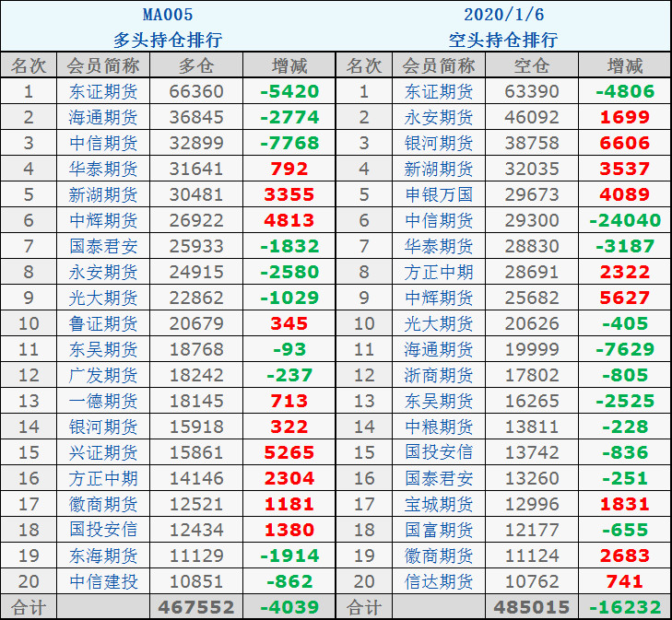The width and height of the screenshot is (672, 620).
Task: Click long position value 25933
Action: [x=196, y=246]
